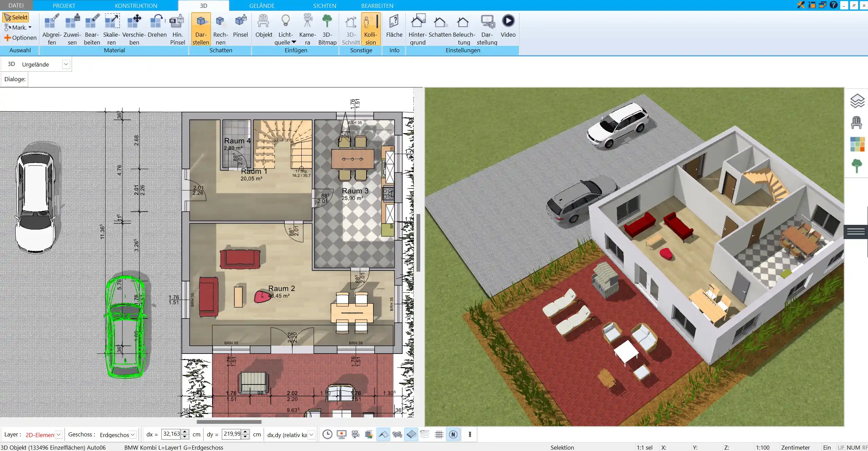Open the Layer 2D-Elemente dropdown

[x=58, y=435]
